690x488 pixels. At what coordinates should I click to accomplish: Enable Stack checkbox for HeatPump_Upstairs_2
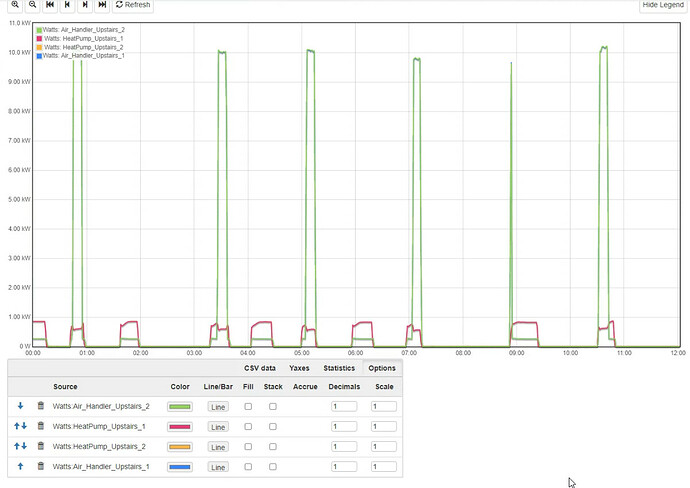[x=273, y=447]
